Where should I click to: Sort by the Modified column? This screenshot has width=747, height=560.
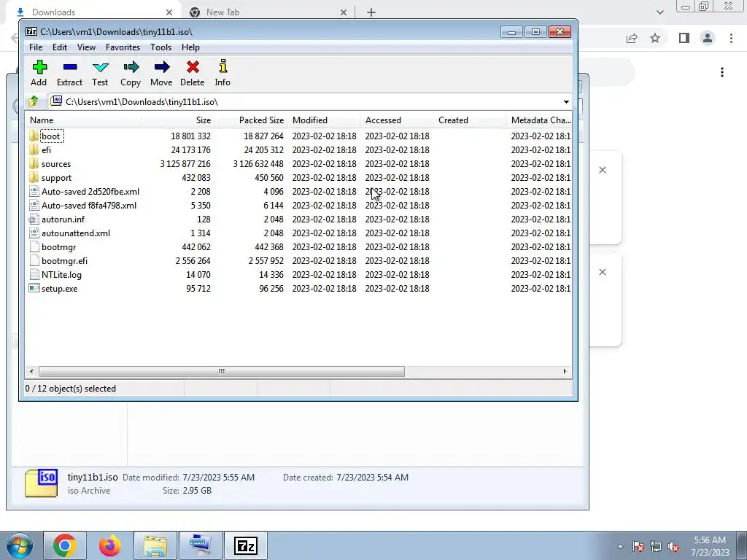pyautogui.click(x=325, y=120)
